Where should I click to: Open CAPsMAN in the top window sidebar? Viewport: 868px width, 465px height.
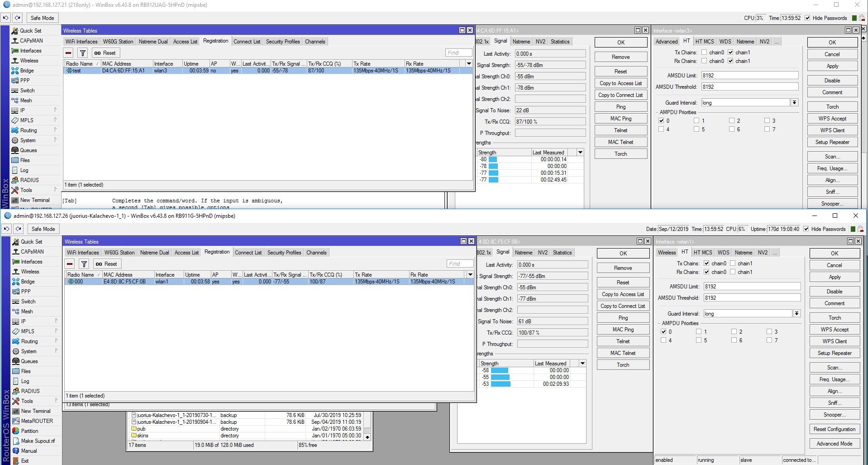(x=31, y=41)
